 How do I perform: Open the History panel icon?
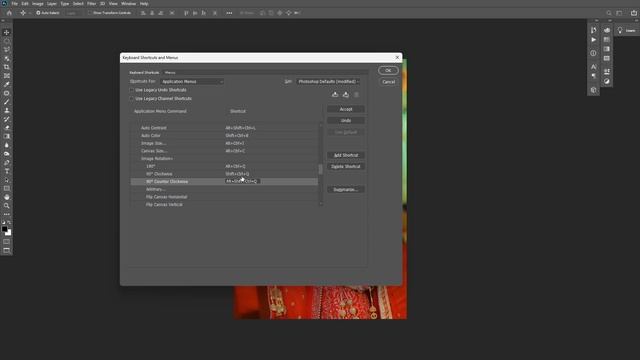pyautogui.click(x=593, y=30)
